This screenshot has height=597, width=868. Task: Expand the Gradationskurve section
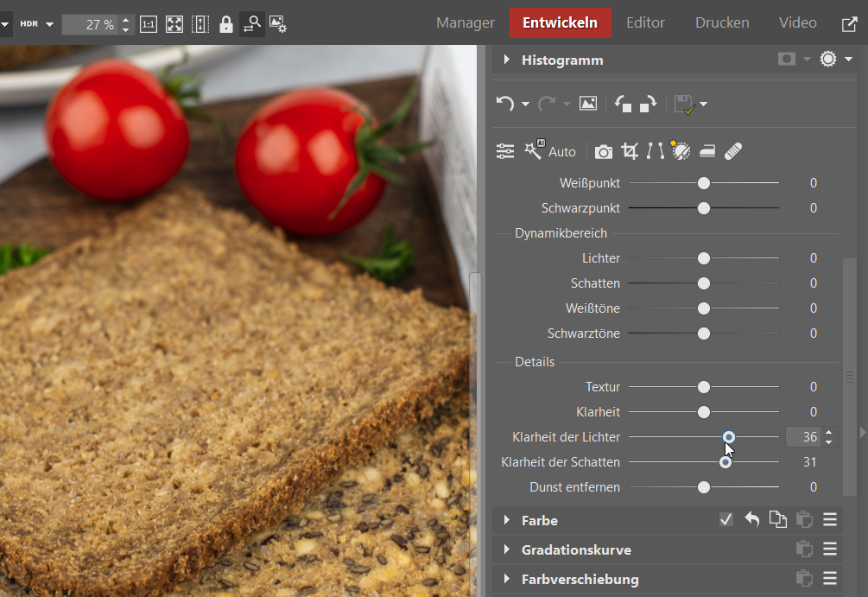[x=507, y=549]
